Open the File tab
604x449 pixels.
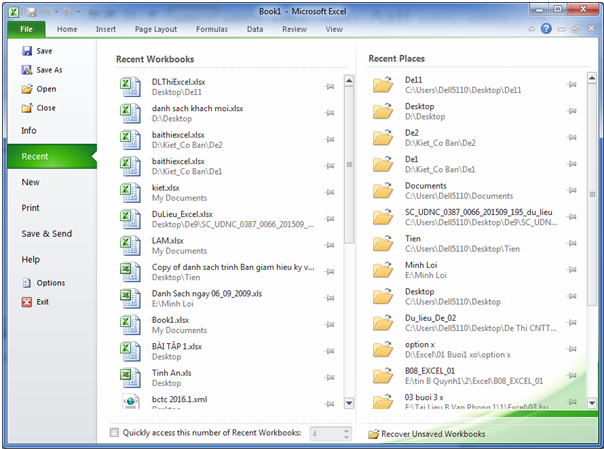click(x=27, y=29)
